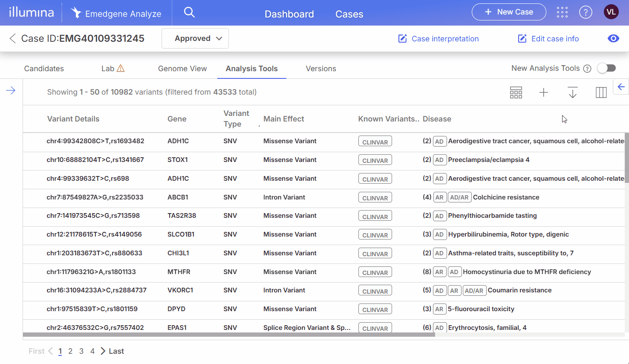Select gene TAS2R38 cell
Screen dimensions: 629x364
point(182,216)
